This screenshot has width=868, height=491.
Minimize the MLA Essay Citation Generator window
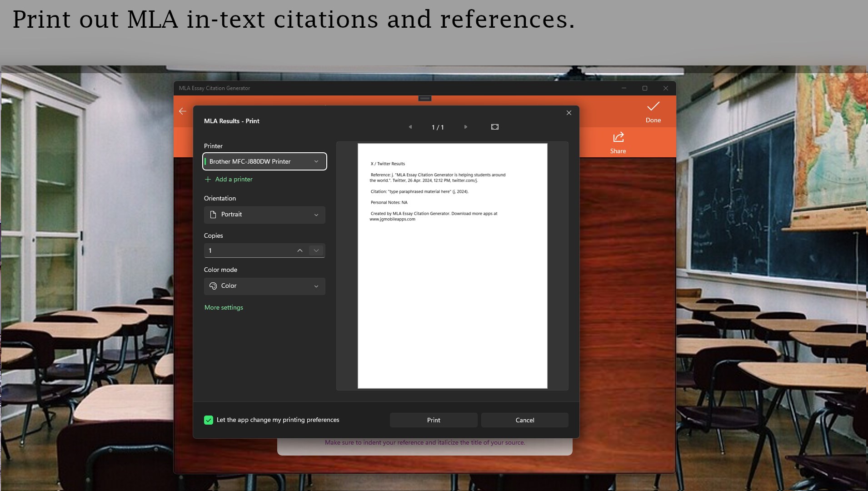624,88
